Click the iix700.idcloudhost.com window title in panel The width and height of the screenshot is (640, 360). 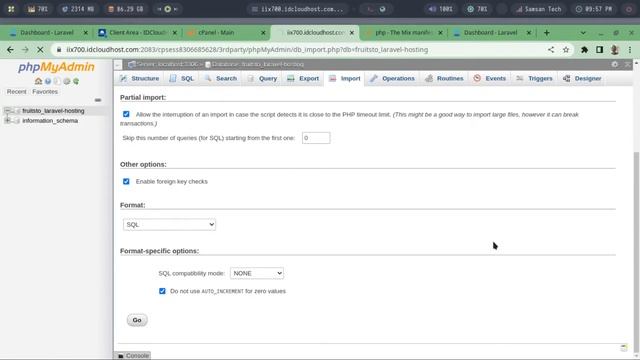(x=297, y=9)
